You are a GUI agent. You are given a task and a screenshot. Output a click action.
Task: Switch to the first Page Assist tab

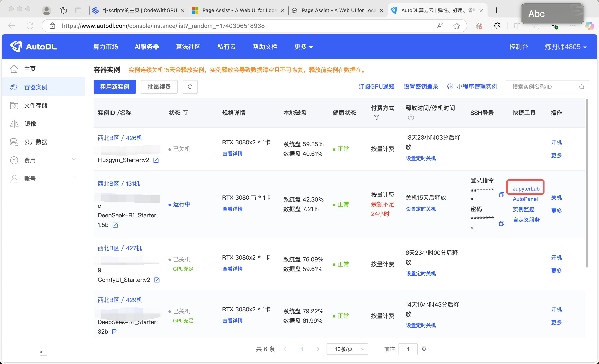239,10
